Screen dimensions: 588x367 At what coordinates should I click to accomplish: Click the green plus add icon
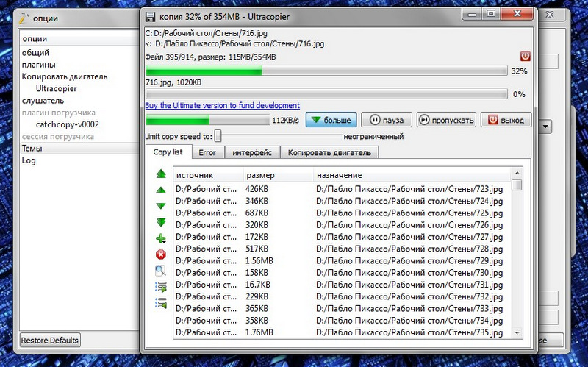click(x=161, y=238)
